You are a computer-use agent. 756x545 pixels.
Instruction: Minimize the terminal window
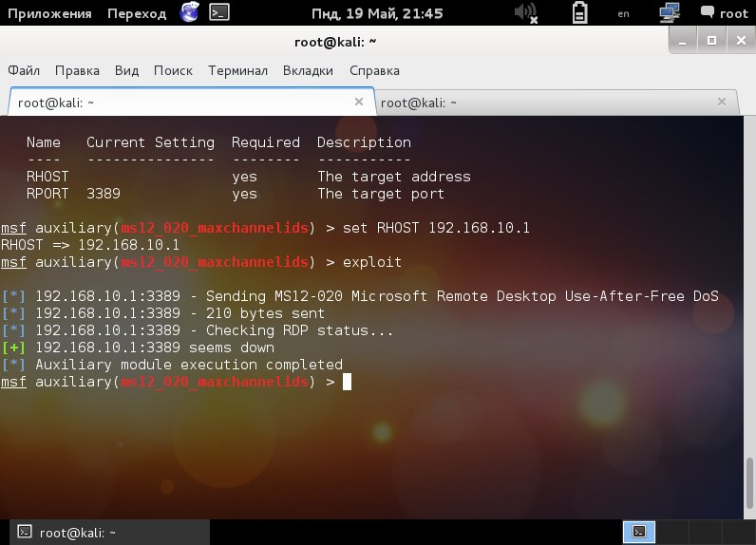[x=682, y=41]
